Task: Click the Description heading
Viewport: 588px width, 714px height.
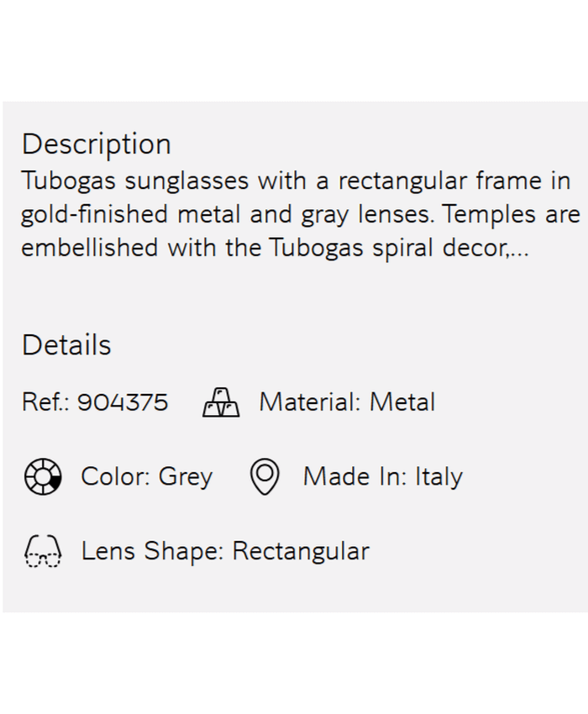Action: (96, 144)
